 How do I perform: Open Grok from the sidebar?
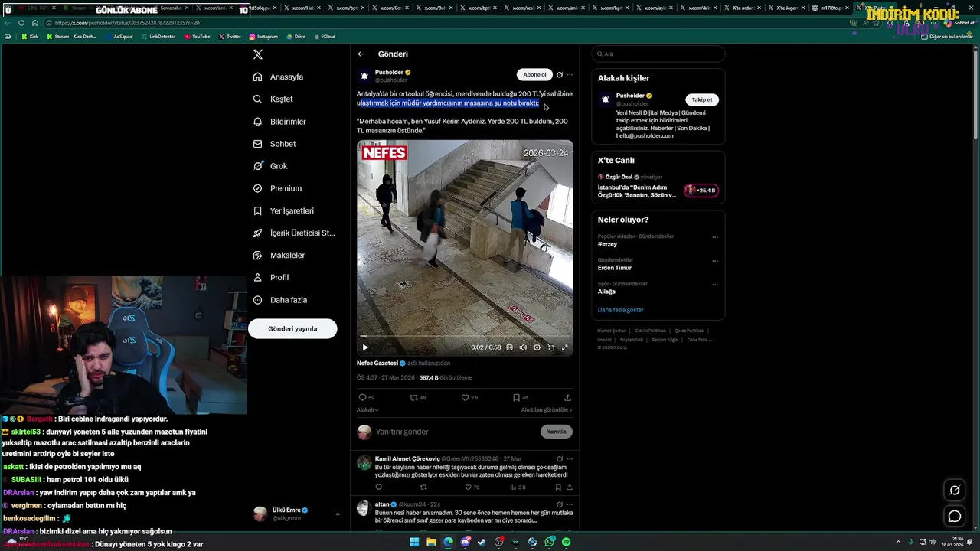pyautogui.click(x=270, y=166)
